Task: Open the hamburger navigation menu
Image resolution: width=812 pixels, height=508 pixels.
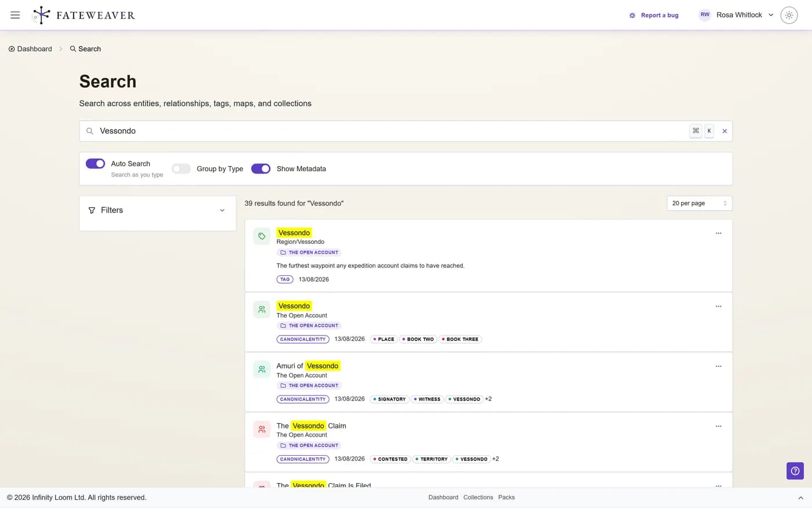Action: pos(15,15)
